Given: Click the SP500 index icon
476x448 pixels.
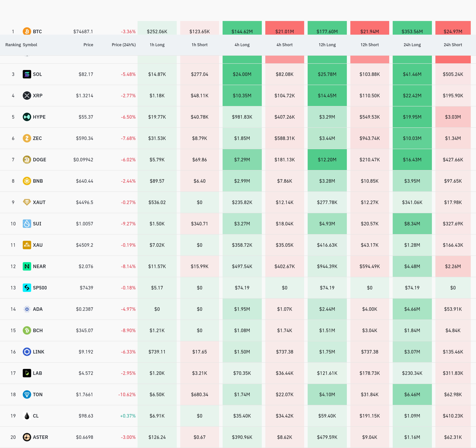Looking at the screenshot, I should point(27,288).
